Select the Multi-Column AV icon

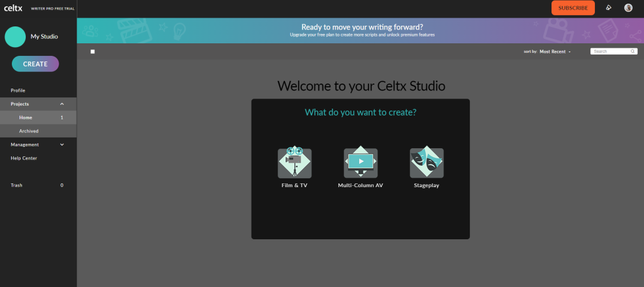coord(360,163)
